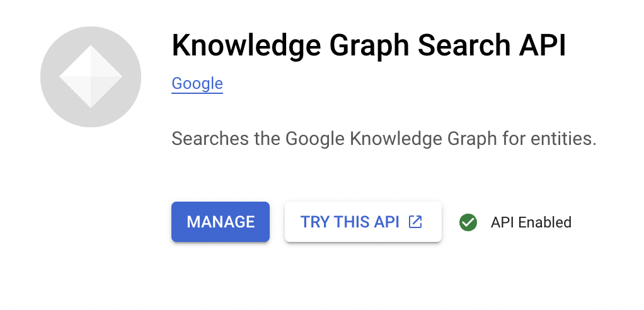Image resolution: width=644 pixels, height=310 pixels.
Task: Open the Google publisher link
Action: click(197, 84)
